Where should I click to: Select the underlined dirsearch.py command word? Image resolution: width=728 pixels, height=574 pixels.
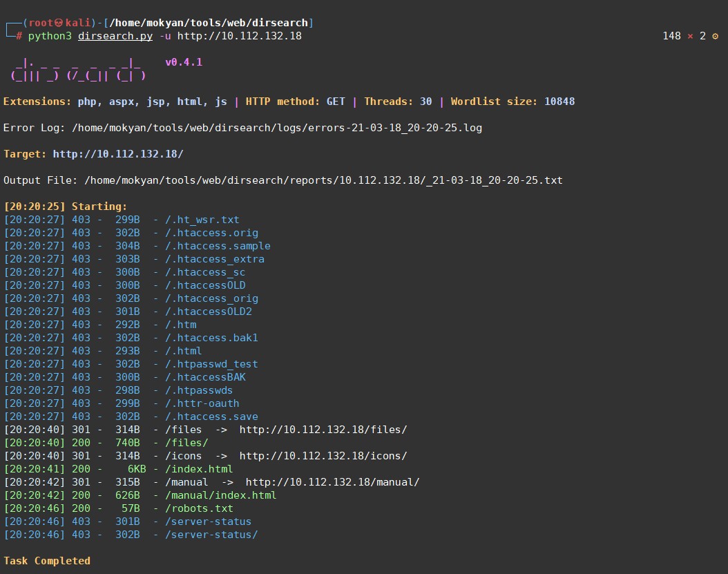coord(115,36)
